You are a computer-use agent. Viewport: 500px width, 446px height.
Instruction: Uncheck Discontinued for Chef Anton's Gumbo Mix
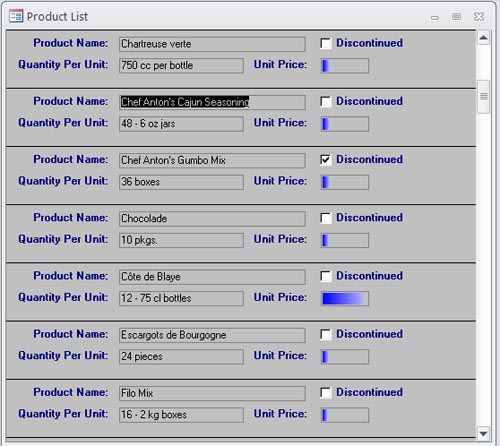(x=326, y=160)
